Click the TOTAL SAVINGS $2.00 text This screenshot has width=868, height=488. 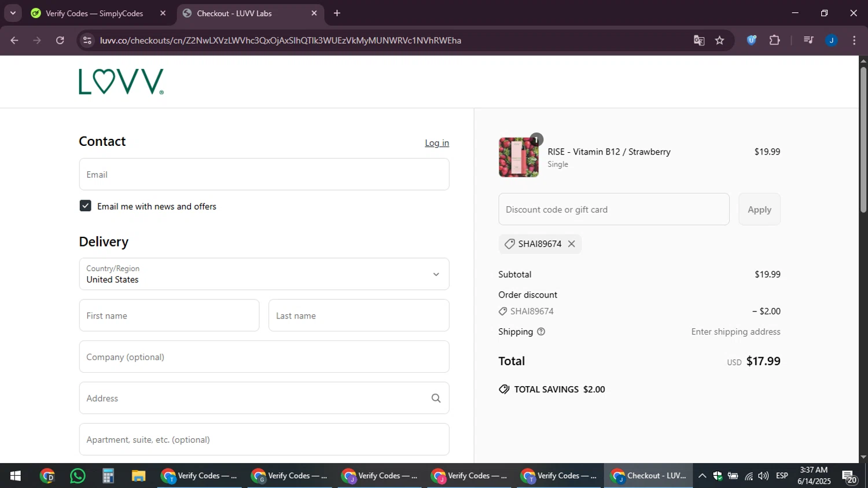click(x=560, y=390)
